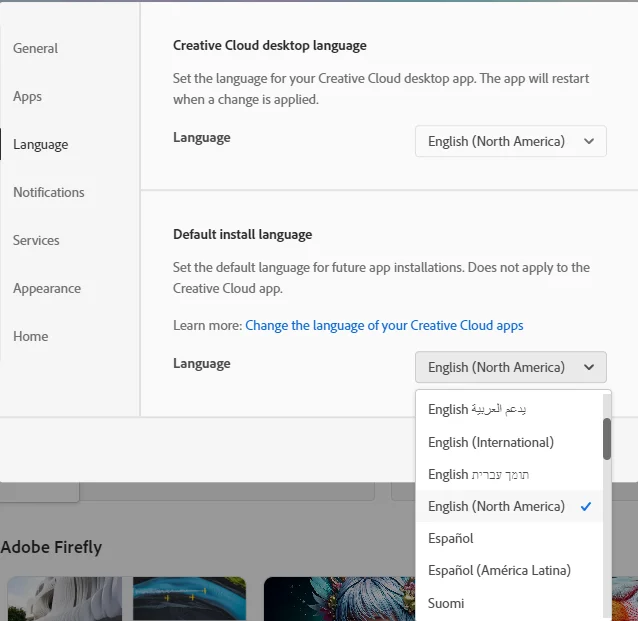Select the Language tab in sidebar
The image size is (638, 621).
coord(41,144)
